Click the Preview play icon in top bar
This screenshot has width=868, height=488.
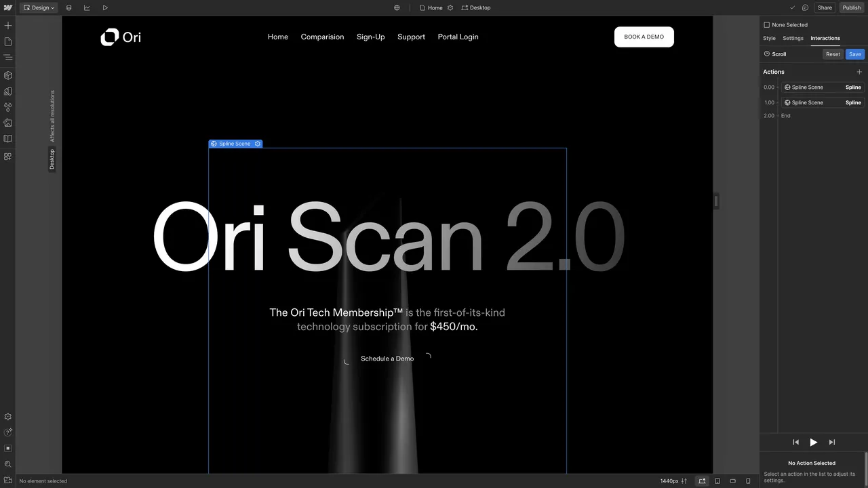[105, 7]
